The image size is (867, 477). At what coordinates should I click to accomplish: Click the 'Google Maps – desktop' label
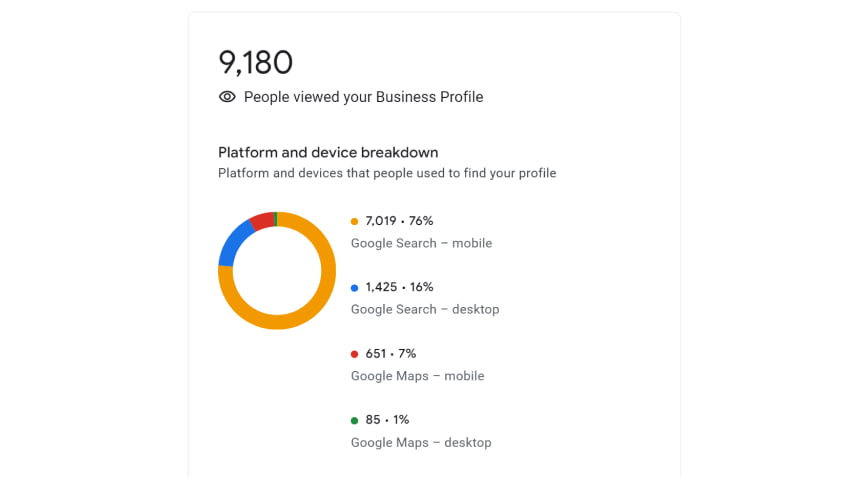point(421,443)
